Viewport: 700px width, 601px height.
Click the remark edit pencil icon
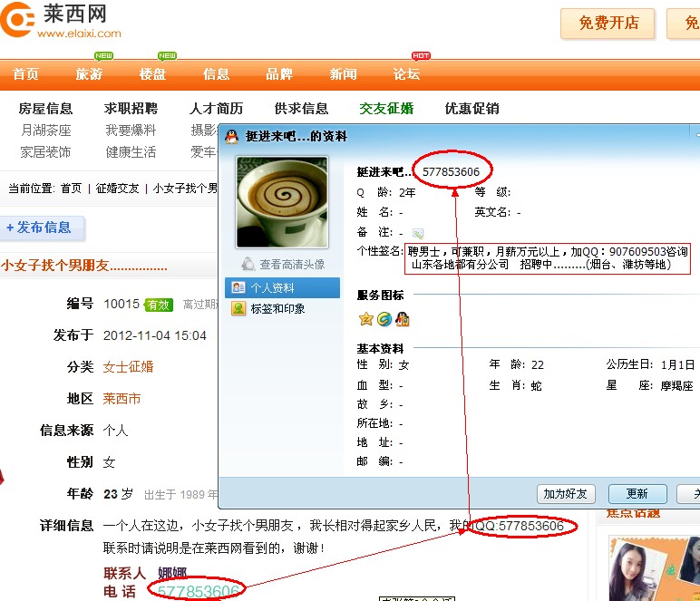point(418,233)
